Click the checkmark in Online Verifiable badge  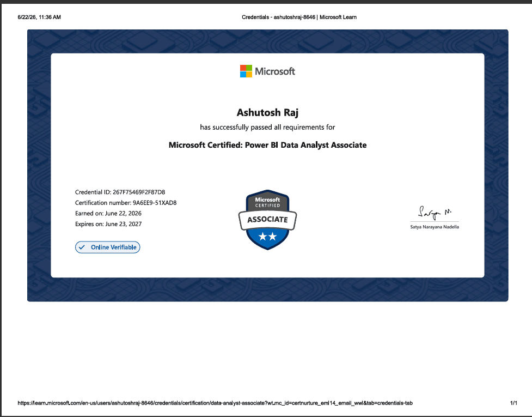(82, 247)
